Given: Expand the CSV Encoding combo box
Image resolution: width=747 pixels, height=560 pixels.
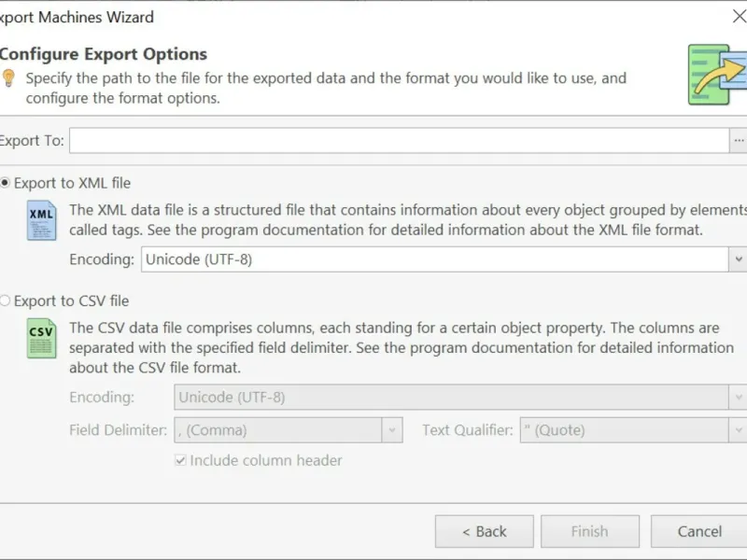Looking at the screenshot, I should (738, 398).
